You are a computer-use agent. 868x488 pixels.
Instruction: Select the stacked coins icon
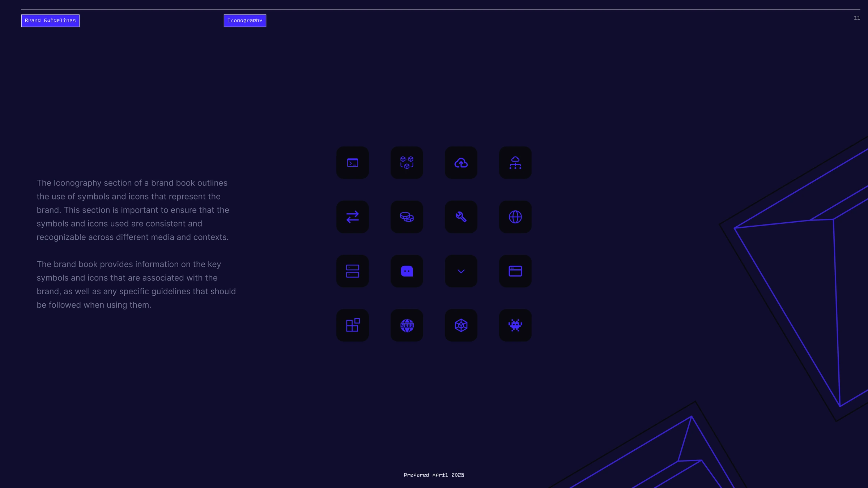point(407,217)
